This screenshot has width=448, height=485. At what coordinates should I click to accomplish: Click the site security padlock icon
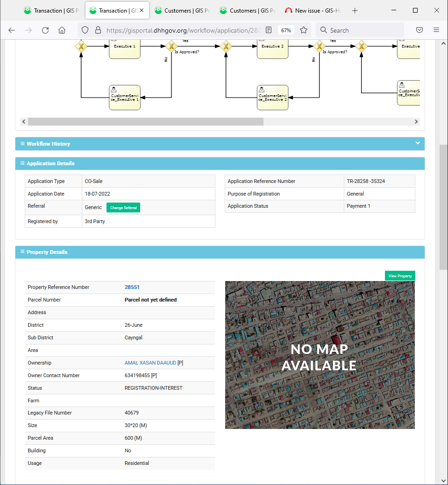(x=98, y=30)
